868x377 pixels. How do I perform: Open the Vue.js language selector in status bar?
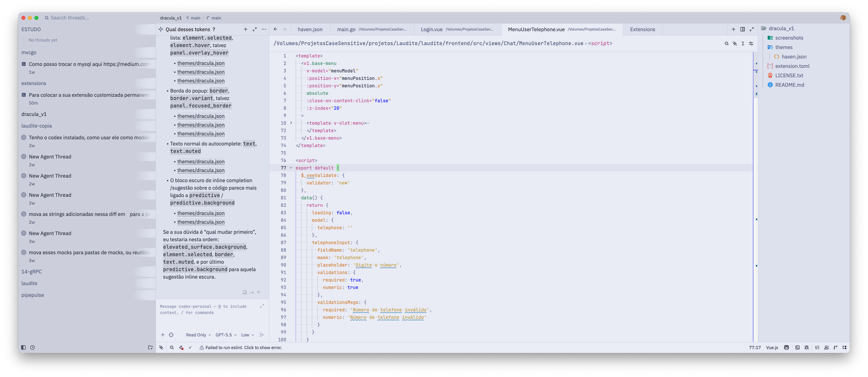tap(772, 347)
